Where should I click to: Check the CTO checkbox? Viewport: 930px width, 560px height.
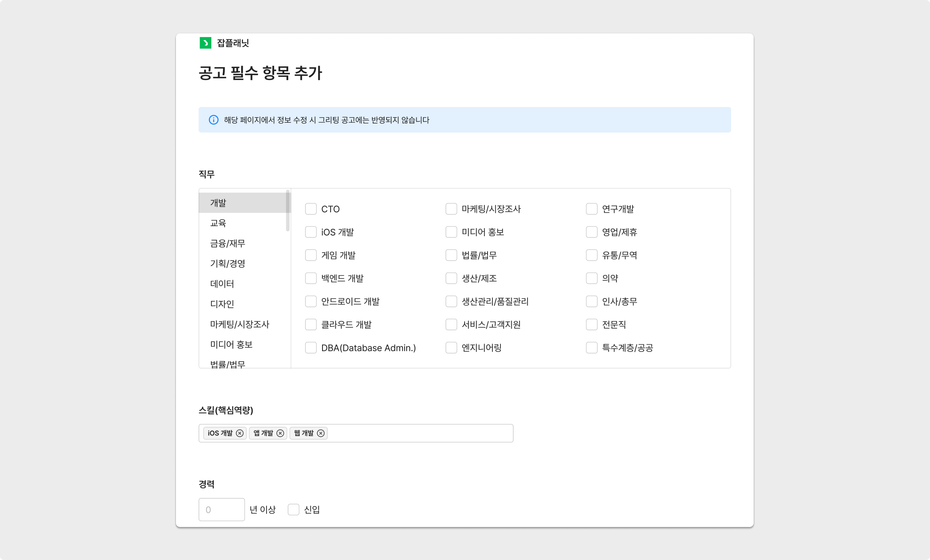click(311, 209)
